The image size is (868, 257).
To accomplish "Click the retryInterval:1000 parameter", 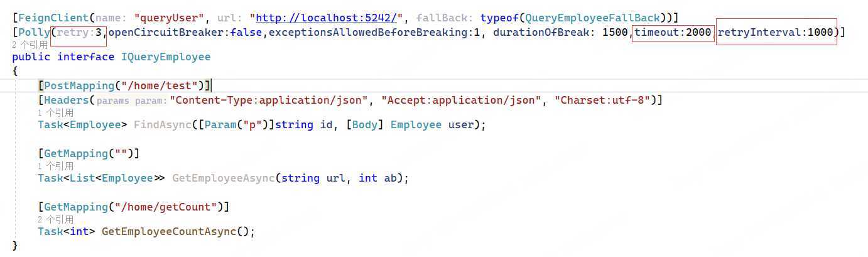I will (775, 32).
